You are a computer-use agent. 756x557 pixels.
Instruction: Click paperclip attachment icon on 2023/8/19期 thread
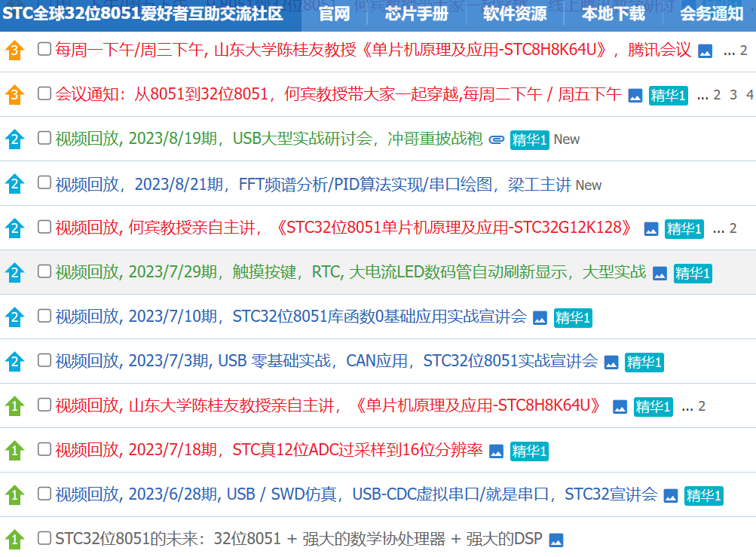(x=496, y=140)
